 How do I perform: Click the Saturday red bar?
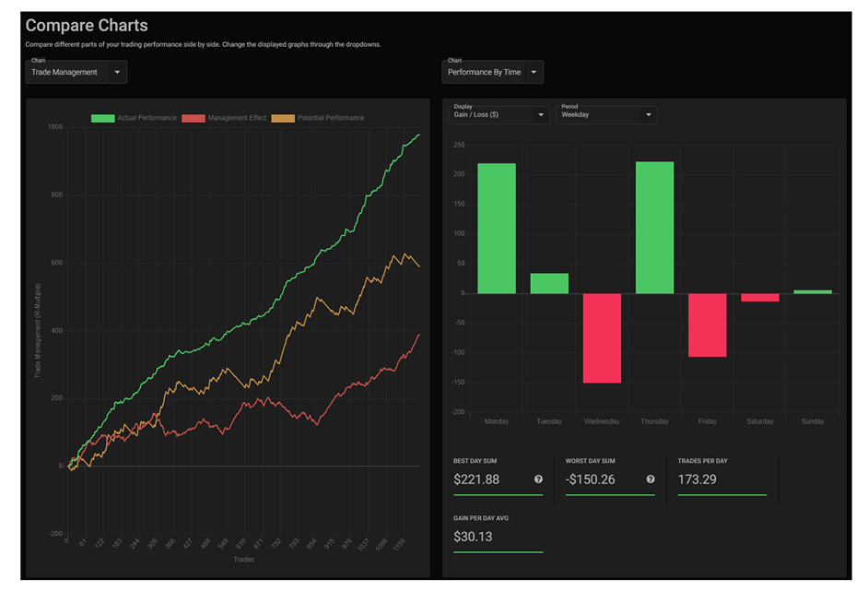pyautogui.click(x=760, y=298)
